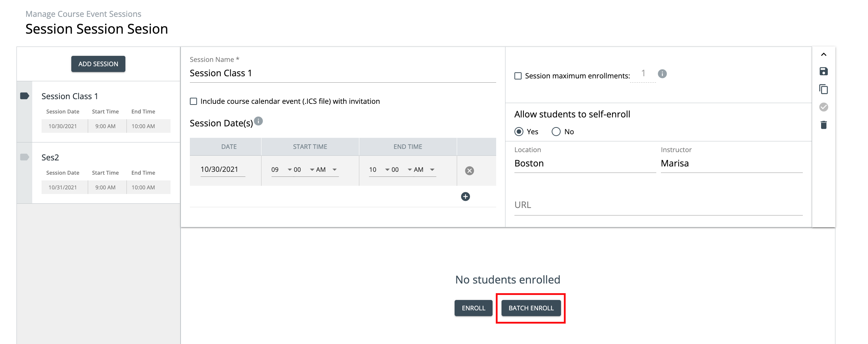
Task: Click the mark complete checkmark icon
Action: pyautogui.click(x=824, y=107)
